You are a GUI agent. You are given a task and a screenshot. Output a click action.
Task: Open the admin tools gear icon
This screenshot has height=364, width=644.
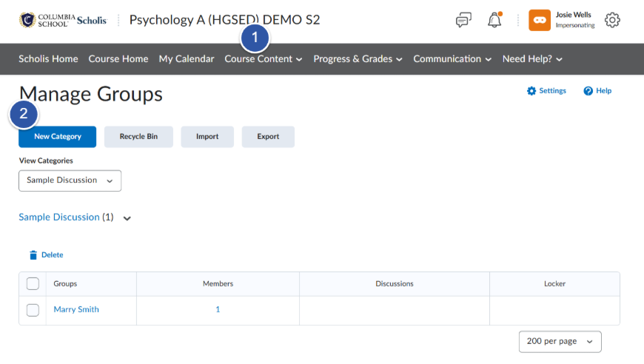[612, 20]
